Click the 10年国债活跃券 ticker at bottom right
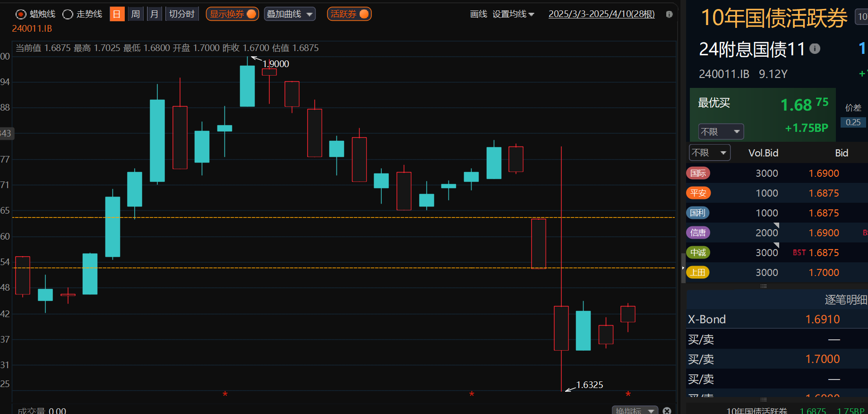Screen dimensions: 868x414 756,411
